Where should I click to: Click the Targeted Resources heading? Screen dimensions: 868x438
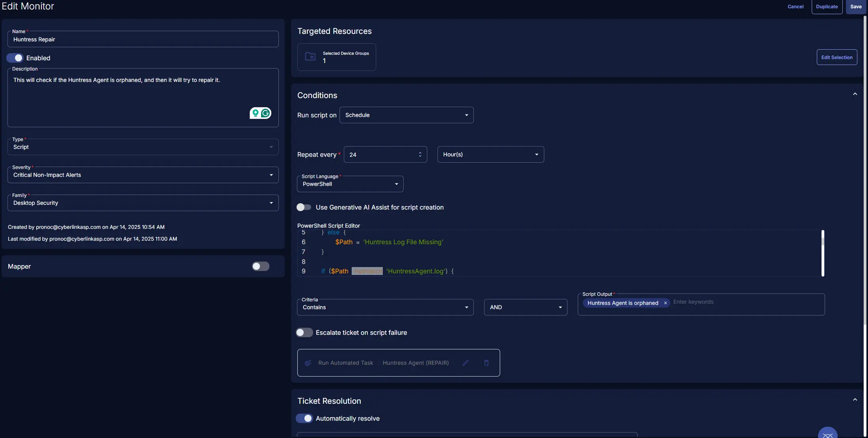[x=334, y=31]
